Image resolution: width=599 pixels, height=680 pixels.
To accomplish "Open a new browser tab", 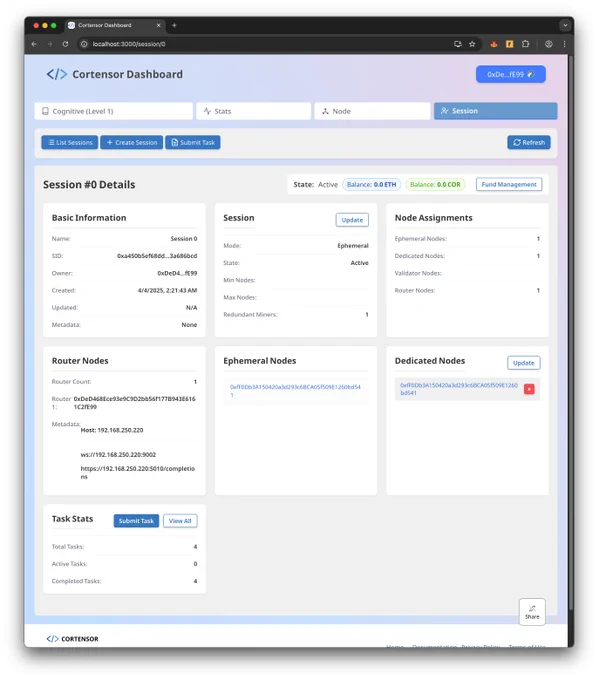I will 174,25.
